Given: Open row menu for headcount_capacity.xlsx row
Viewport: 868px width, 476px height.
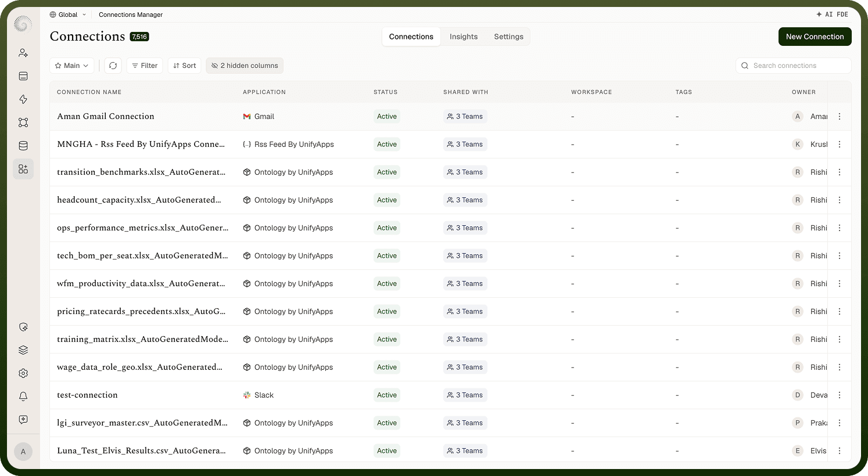Looking at the screenshot, I should point(840,200).
